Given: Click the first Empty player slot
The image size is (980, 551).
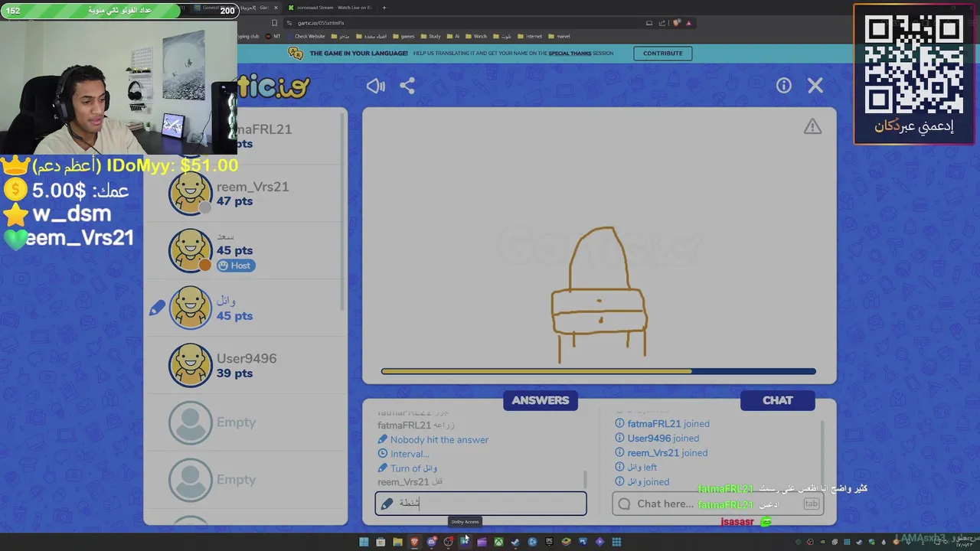Looking at the screenshot, I should pyautogui.click(x=245, y=422).
